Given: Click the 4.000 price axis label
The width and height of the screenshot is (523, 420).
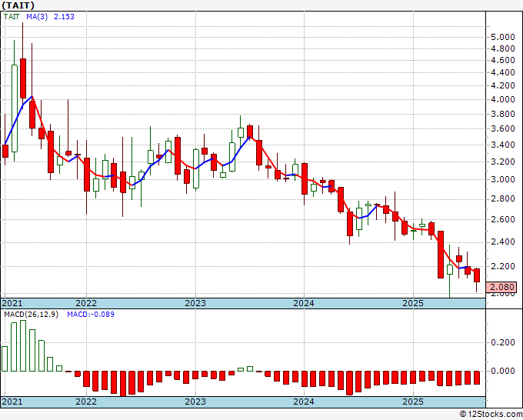Looking at the screenshot, I should tap(502, 99).
